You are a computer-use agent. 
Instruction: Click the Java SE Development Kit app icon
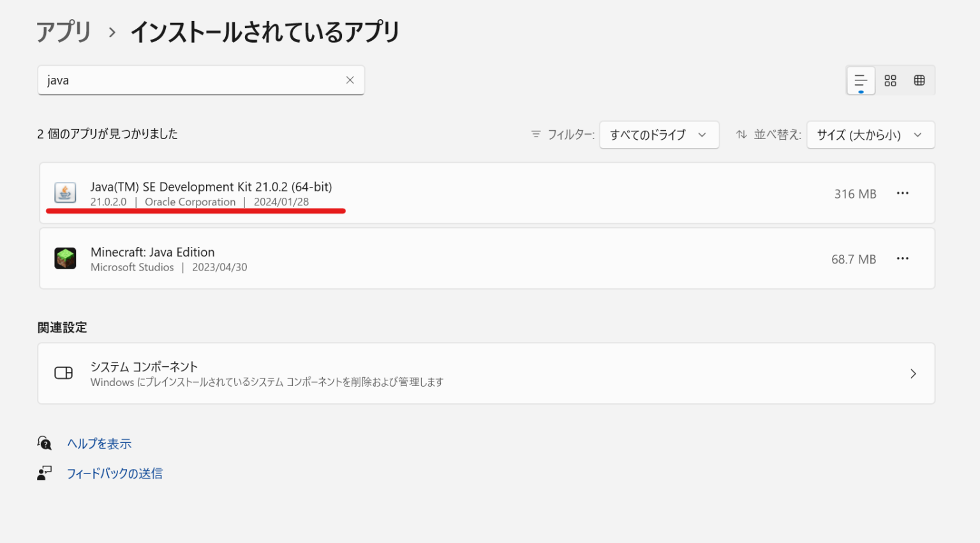(x=64, y=193)
